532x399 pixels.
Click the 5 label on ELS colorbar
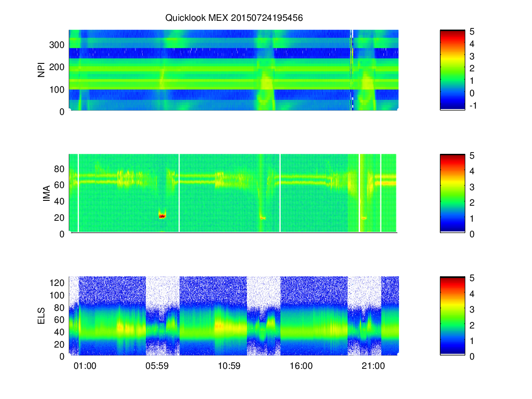tap(472, 278)
